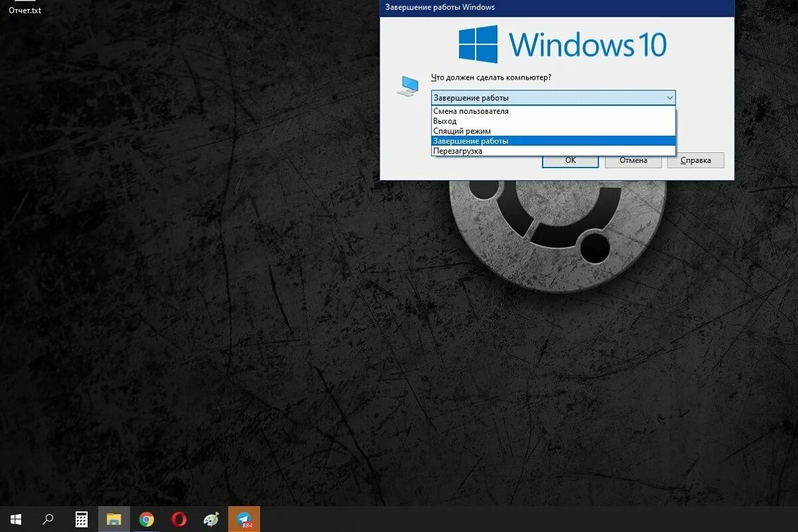
Task: Click the Windows 10 logo banner
Action: click(562, 44)
